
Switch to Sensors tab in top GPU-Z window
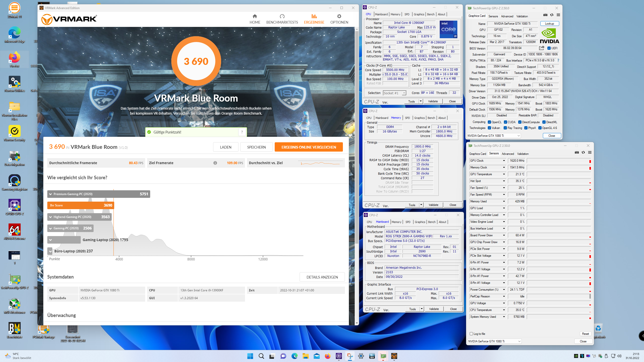(x=493, y=16)
